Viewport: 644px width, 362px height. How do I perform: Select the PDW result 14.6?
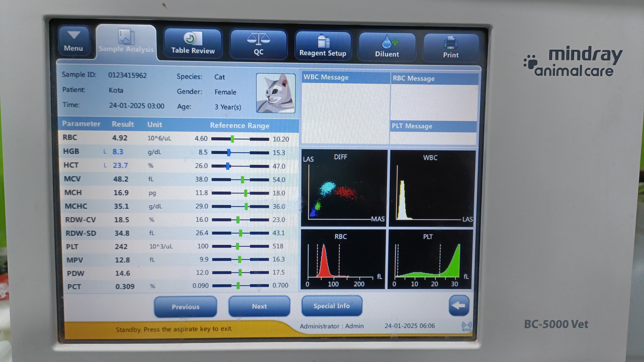[122, 273]
